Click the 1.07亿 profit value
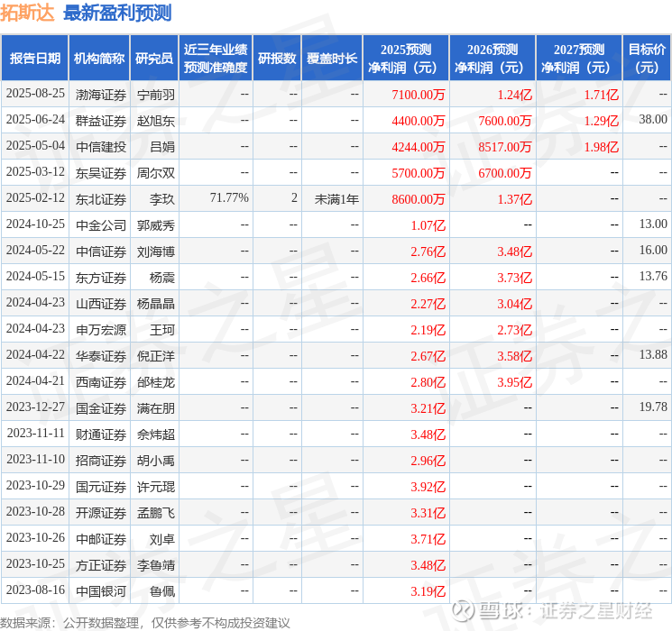 click(428, 225)
